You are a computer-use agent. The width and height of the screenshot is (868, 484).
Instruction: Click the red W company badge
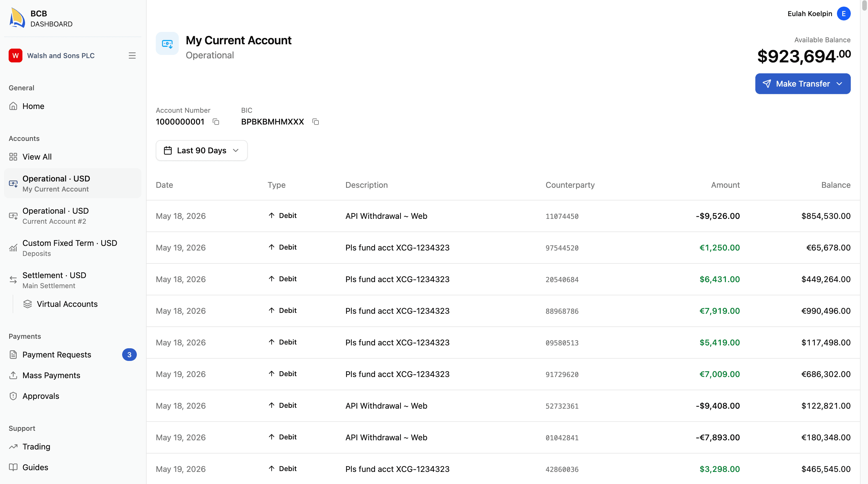click(x=16, y=56)
